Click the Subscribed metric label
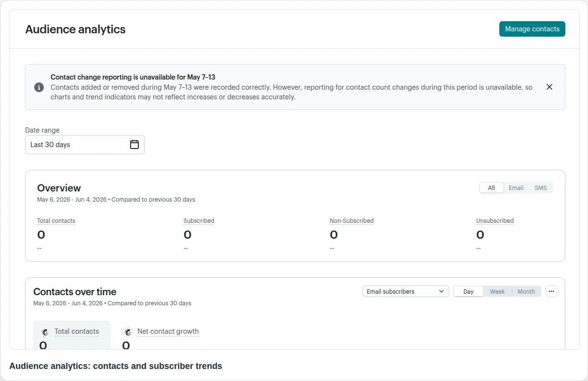The height and width of the screenshot is (381, 588). 199,221
